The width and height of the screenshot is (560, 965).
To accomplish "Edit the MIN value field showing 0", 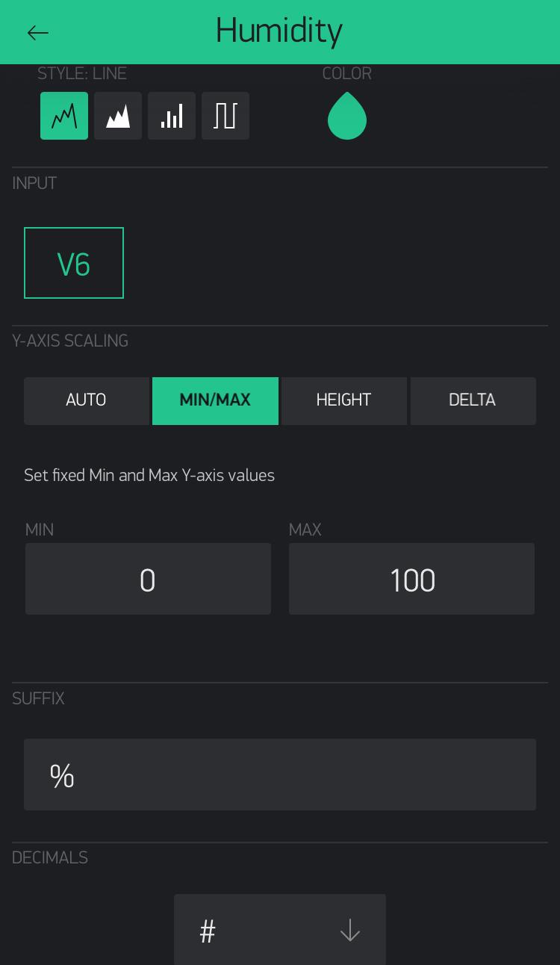I will (x=148, y=579).
